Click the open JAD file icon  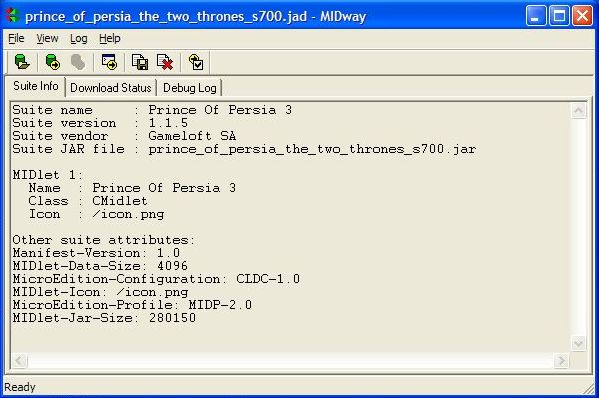click(22, 62)
